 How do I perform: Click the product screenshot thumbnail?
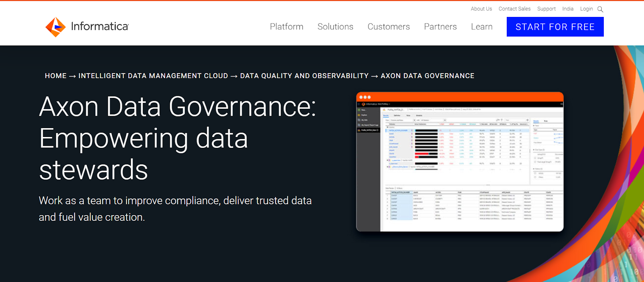460,162
